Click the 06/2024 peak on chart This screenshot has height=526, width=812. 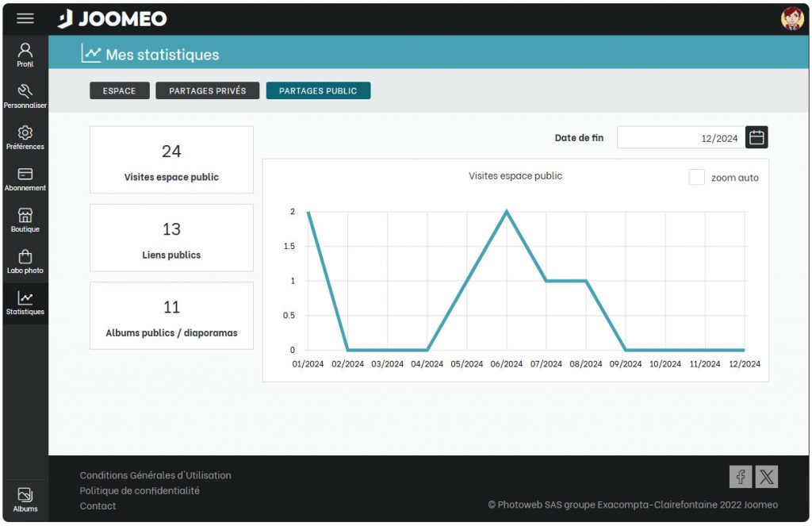tap(507, 212)
